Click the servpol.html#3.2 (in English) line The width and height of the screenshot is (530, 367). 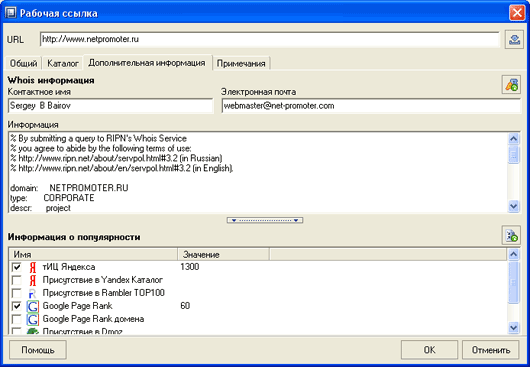pos(122,168)
